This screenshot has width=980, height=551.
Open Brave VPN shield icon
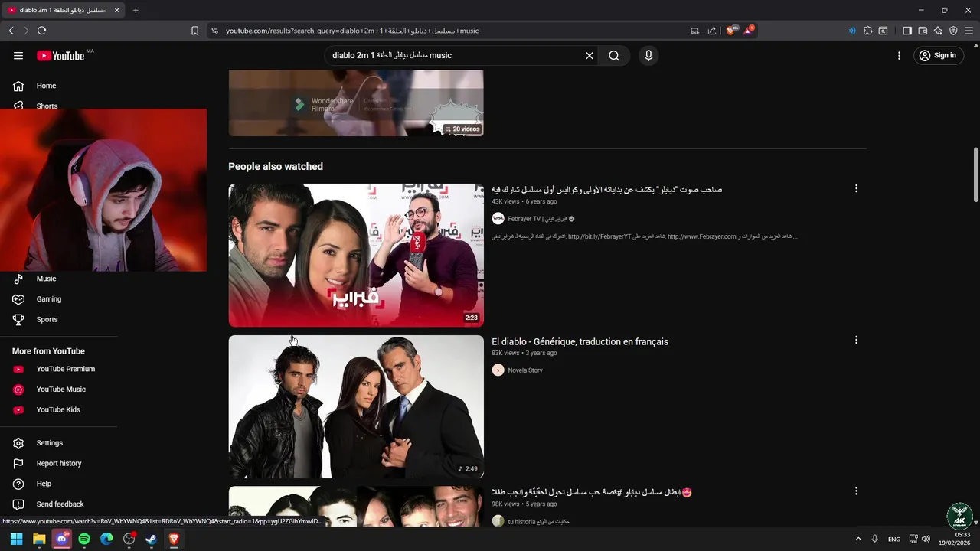[953, 31]
